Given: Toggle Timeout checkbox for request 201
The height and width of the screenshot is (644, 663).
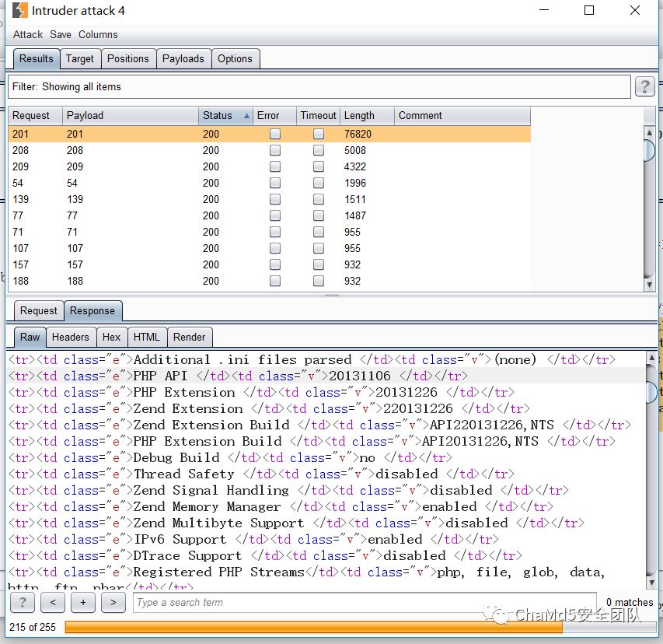Looking at the screenshot, I should [319, 134].
